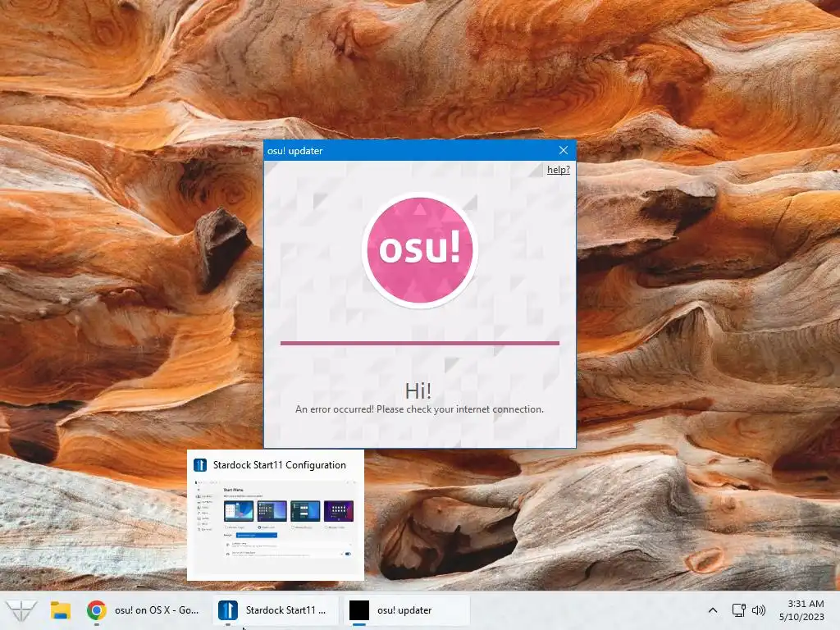Switch to the Chrome osu! on OS X window

click(x=144, y=610)
